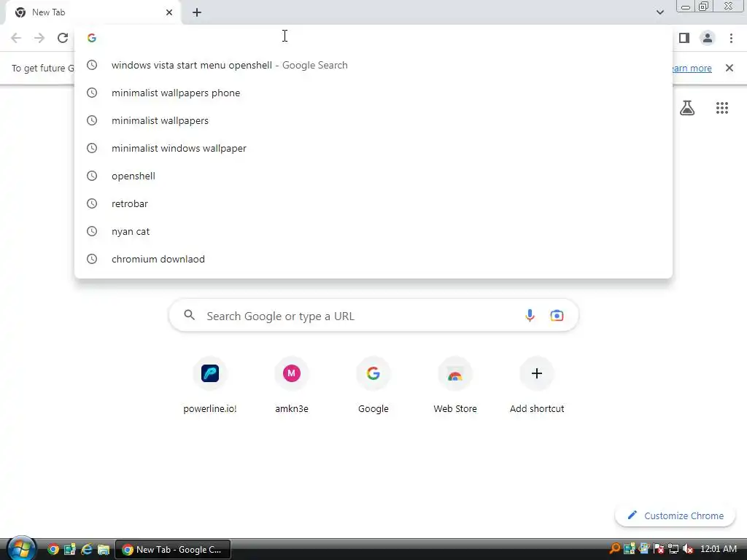Image resolution: width=747 pixels, height=560 pixels.
Task: Go forward using the forward arrow
Action: point(39,38)
